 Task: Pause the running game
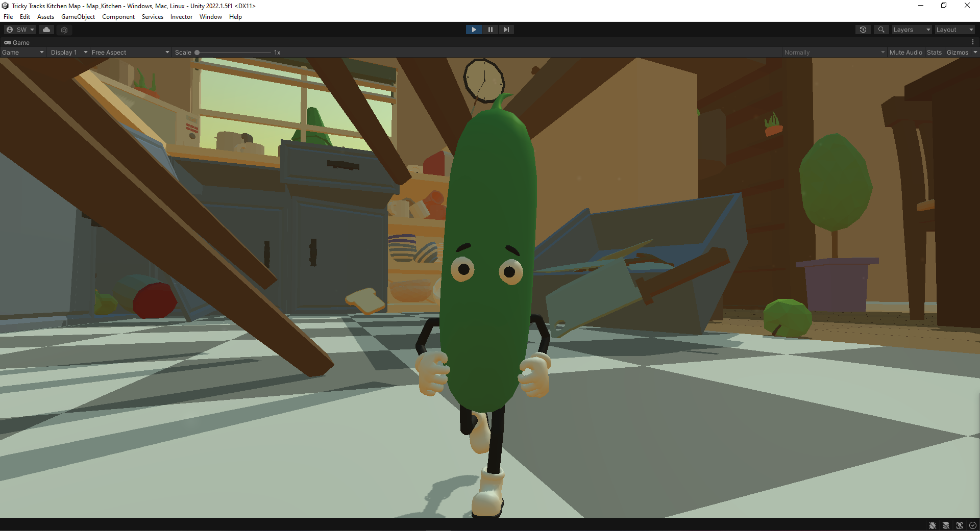[490, 30]
